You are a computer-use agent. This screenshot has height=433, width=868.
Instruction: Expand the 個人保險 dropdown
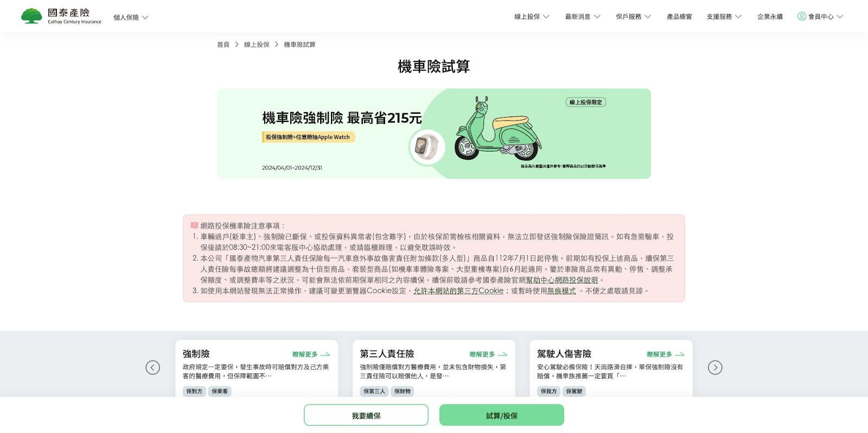tap(131, 17)
